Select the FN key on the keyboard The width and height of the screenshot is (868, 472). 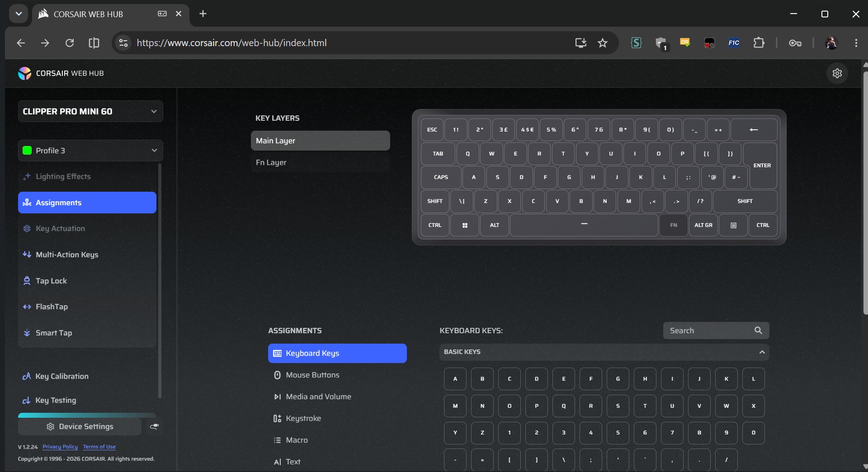674,225
